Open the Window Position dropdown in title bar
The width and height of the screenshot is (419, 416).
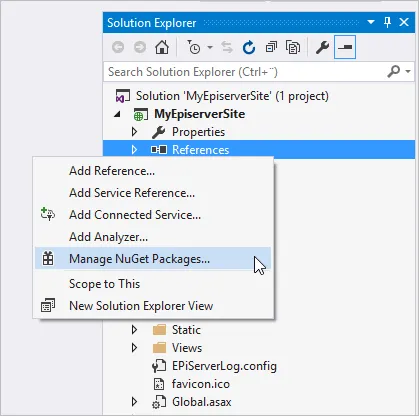point(371,22)
